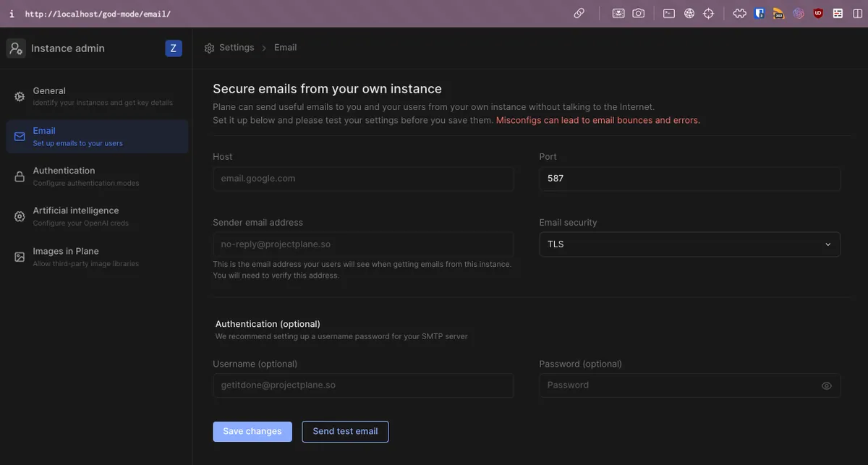The width and height of the screenshot is (868, 465).
Task: Open the uBlock Origin extension
Action: tap(818, 14)
